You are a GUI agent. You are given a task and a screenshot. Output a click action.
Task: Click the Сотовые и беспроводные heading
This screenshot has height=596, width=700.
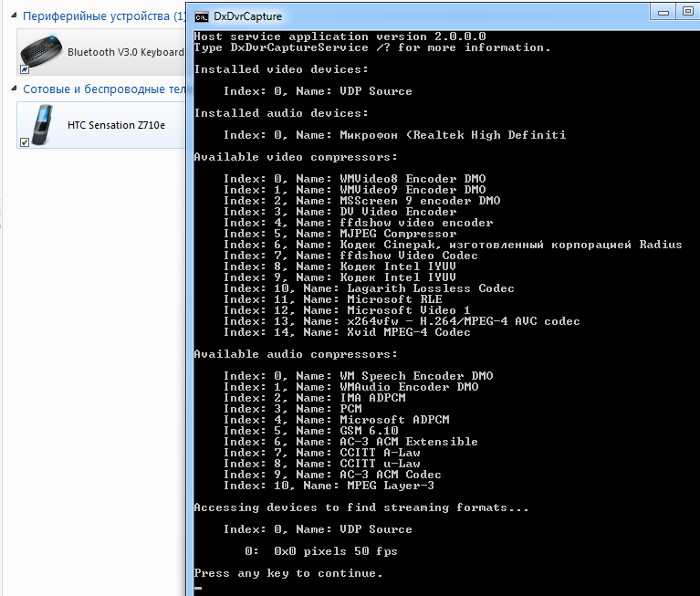(104, 89)
